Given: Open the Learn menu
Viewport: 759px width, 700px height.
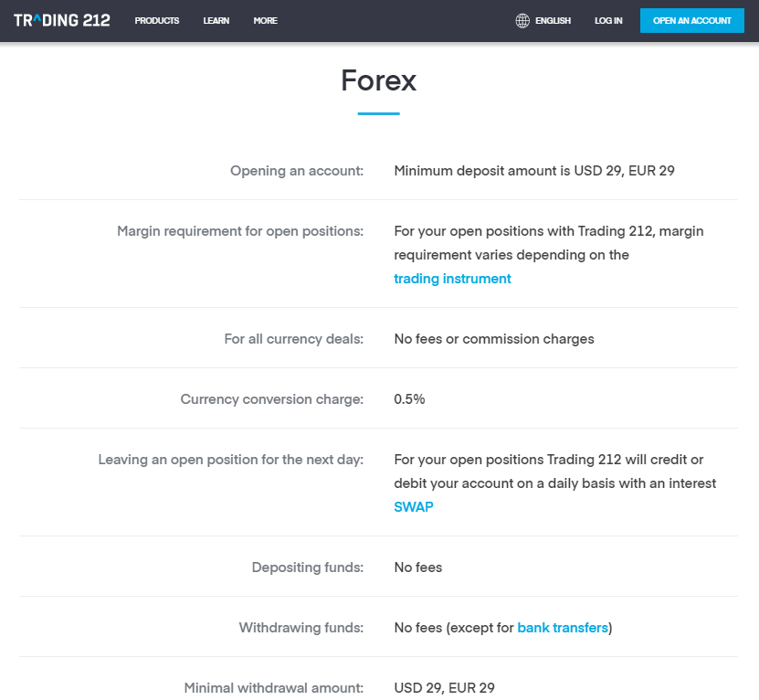Looking at the screenshot, I should click(216, 21).
